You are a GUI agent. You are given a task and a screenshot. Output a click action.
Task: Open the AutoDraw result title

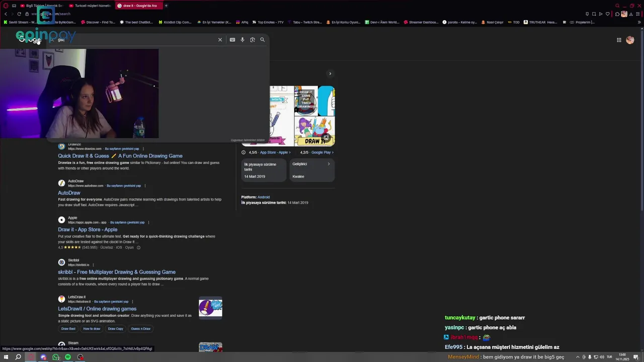(x=69, y=193)
